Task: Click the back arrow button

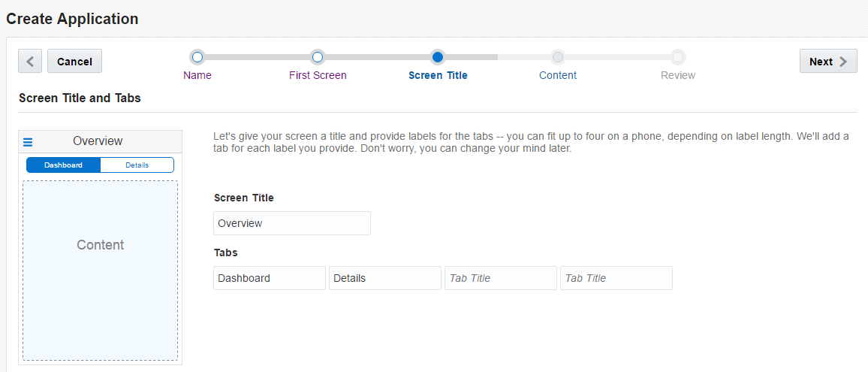Action: click(30, 62)
